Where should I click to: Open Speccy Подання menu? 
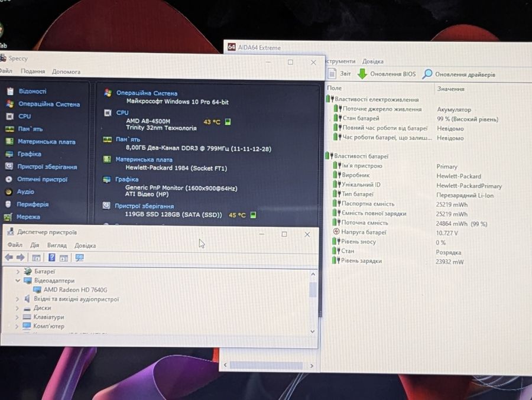coord(33,71)
